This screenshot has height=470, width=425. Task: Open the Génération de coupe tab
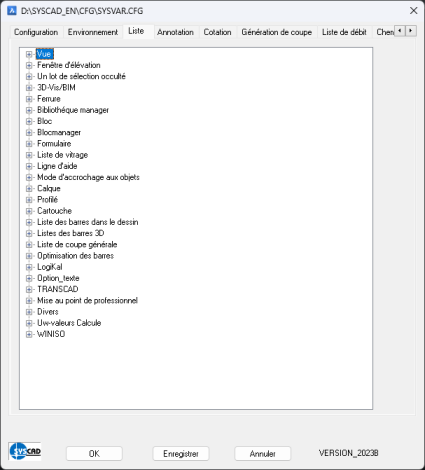(277, 32)
